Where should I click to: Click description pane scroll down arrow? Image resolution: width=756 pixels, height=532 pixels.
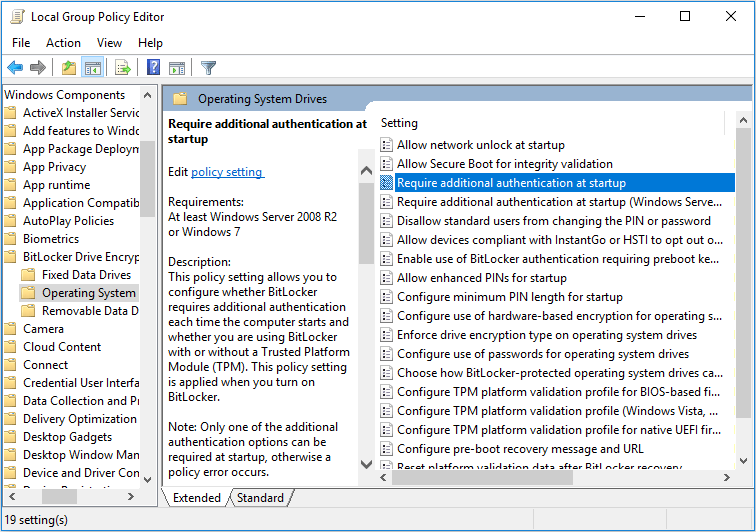(366, 464)
